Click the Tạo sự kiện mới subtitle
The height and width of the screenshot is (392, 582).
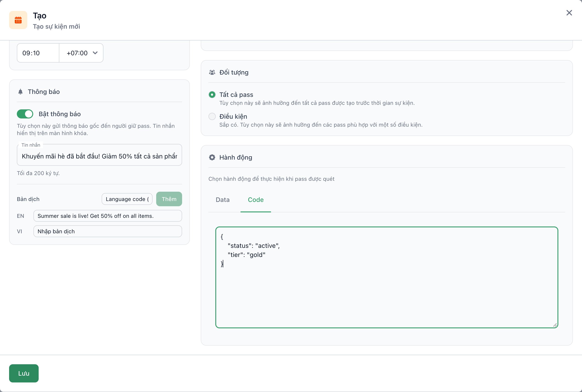(56, 27)
